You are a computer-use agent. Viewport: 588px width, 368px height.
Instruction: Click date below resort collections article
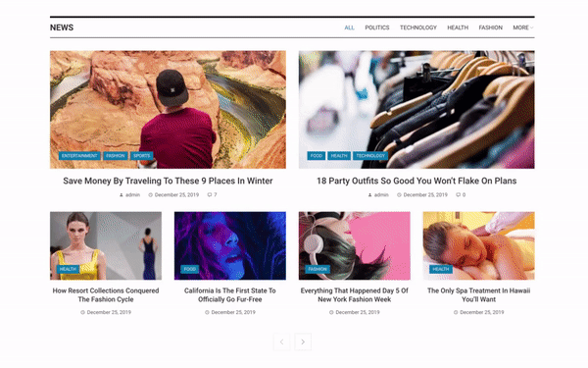pos(106,312)
